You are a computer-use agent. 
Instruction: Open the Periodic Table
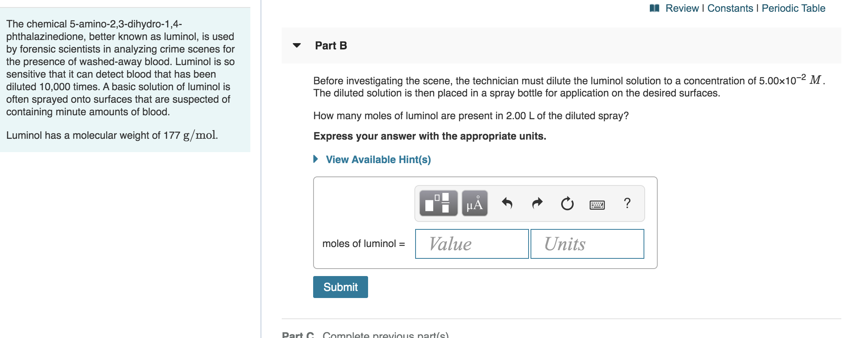point(793,8)
